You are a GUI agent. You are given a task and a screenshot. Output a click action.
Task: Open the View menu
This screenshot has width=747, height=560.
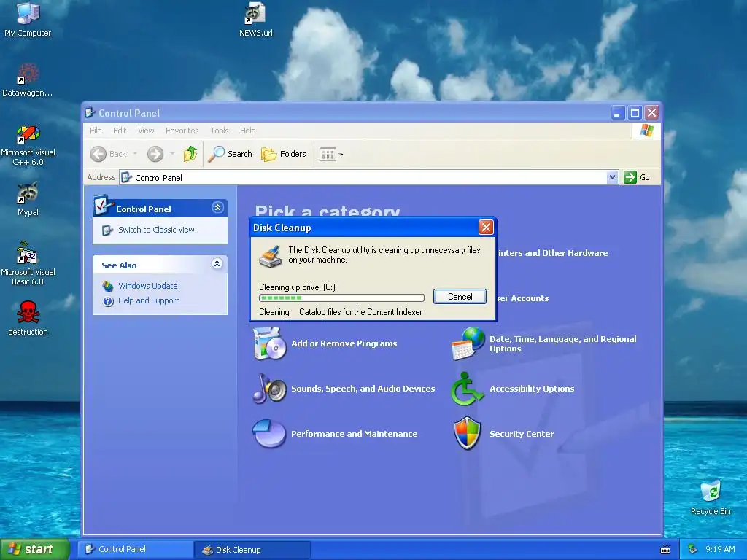[x=146, y=131]
